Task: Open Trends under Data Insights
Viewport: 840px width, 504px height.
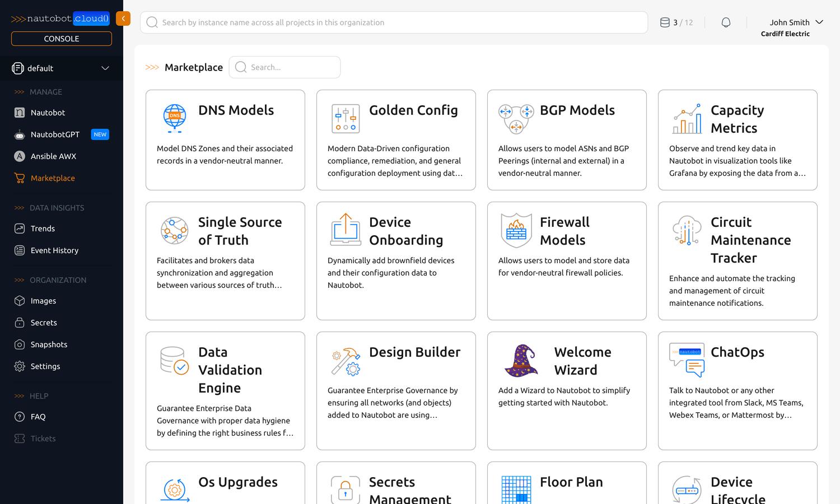Action: coord(41,228)
